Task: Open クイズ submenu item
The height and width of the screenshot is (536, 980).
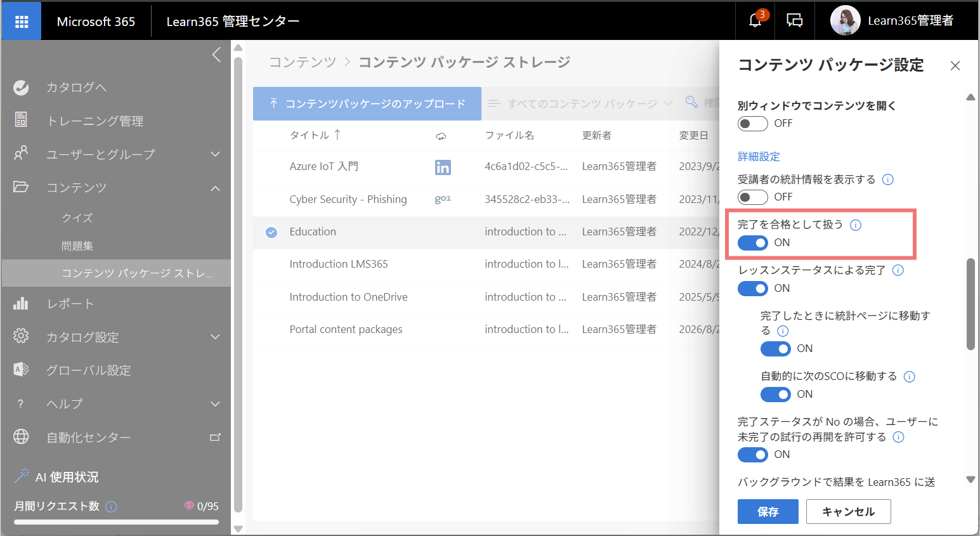Action: click(x=77, y=218)
